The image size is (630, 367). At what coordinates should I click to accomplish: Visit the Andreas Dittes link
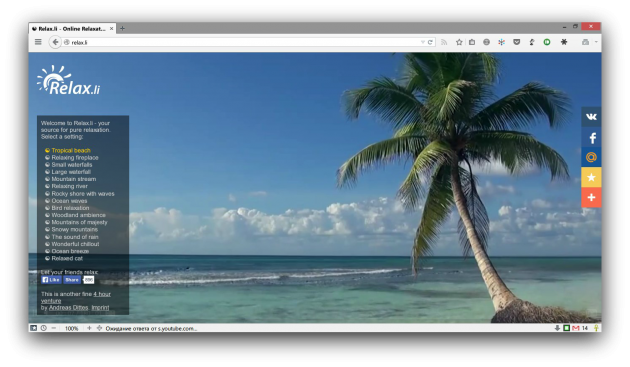(68, 308)
